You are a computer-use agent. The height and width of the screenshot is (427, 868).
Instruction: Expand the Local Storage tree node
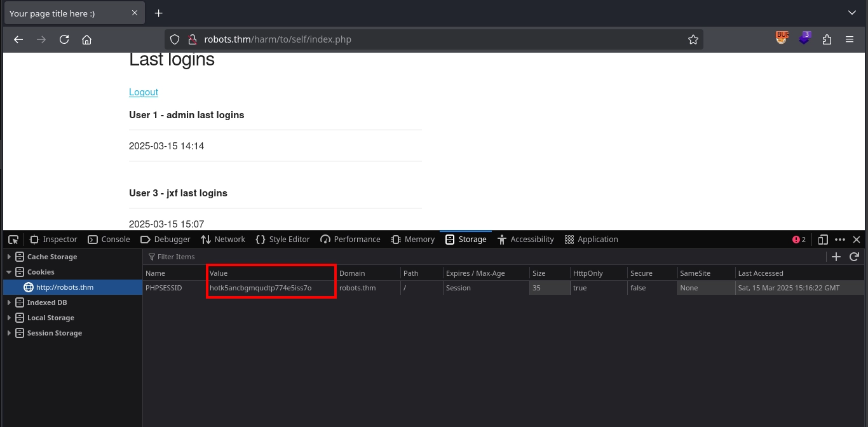9,318
